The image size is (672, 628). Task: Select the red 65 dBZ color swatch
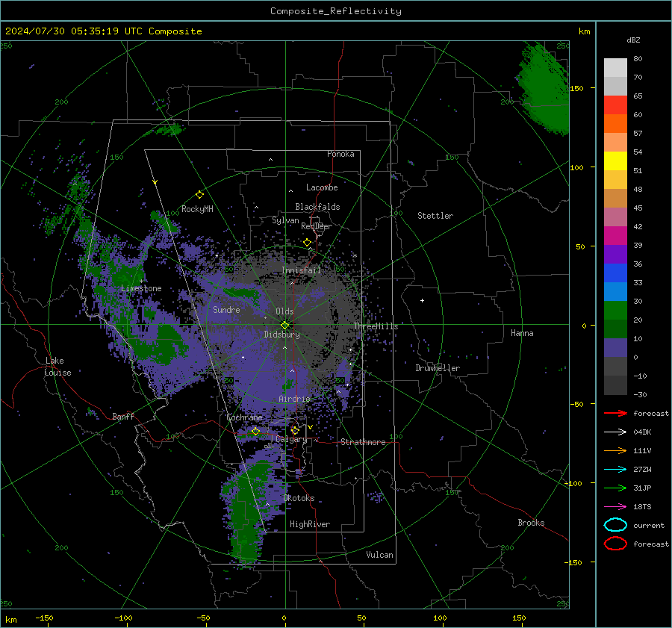pos(615,105)
